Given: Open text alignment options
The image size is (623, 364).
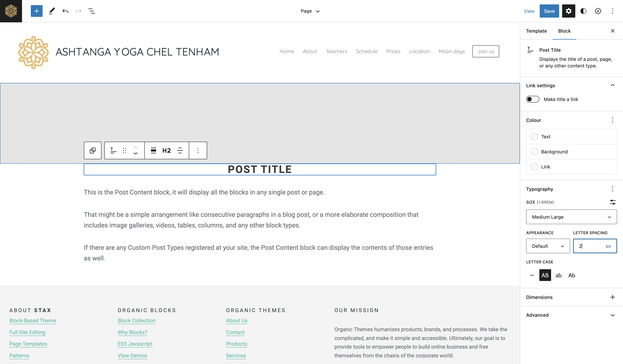Looking at the screenshot, I should [180, 150].
